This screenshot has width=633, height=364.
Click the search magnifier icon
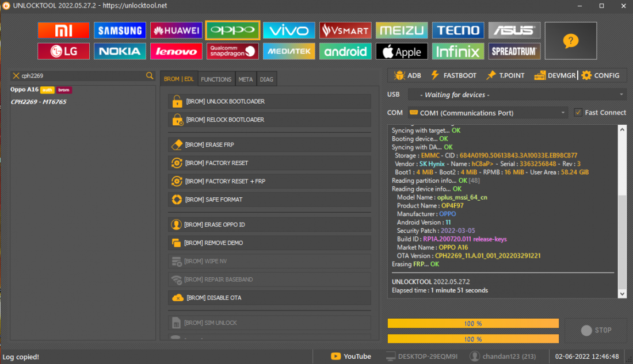150,75
